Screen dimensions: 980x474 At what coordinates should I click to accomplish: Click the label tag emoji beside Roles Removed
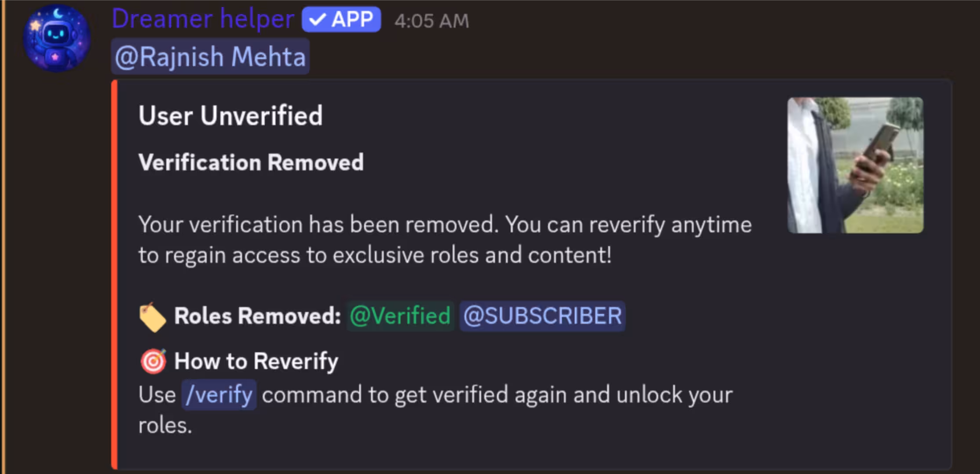pos(153,316)
